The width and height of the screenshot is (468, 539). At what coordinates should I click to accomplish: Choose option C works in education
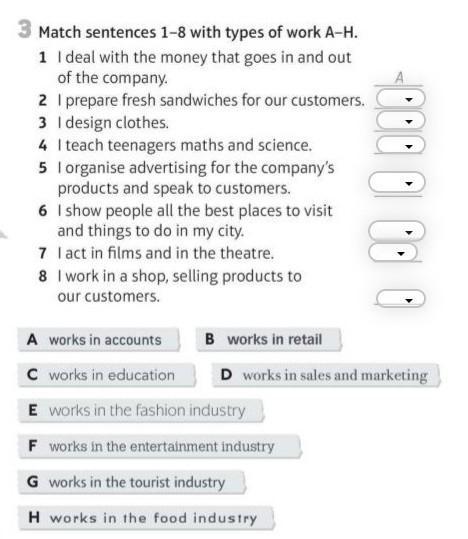click(107, 375)
